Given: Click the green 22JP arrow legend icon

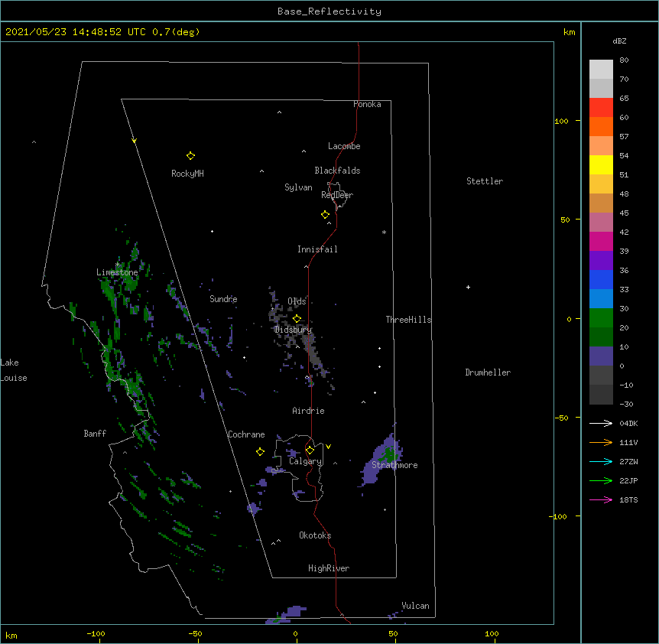Looking at the screenshot, I should (x=601, y=480).
